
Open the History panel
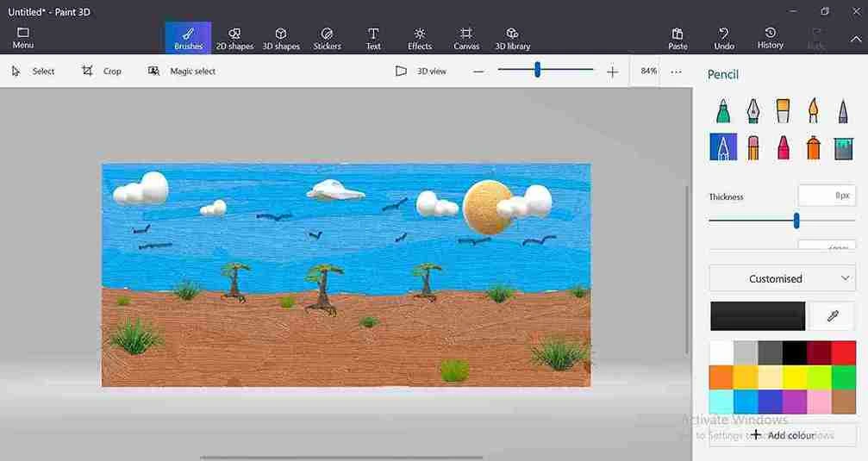point(770,38)
